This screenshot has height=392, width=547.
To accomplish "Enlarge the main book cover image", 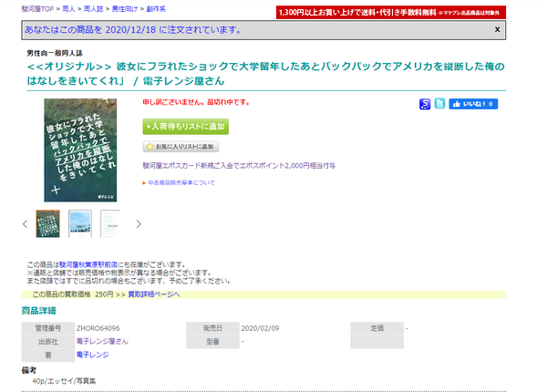I will [x=80, y=150].
